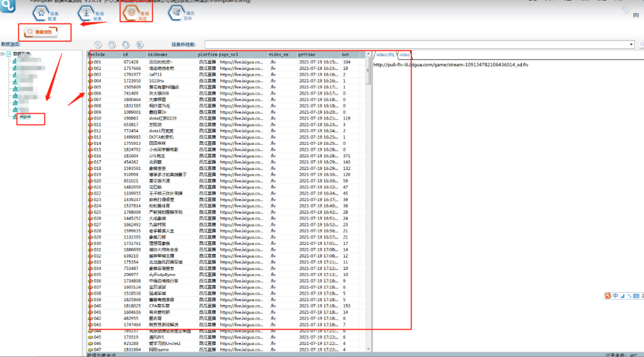Focus the 按条件检索 search input field

tap(416, 44)
